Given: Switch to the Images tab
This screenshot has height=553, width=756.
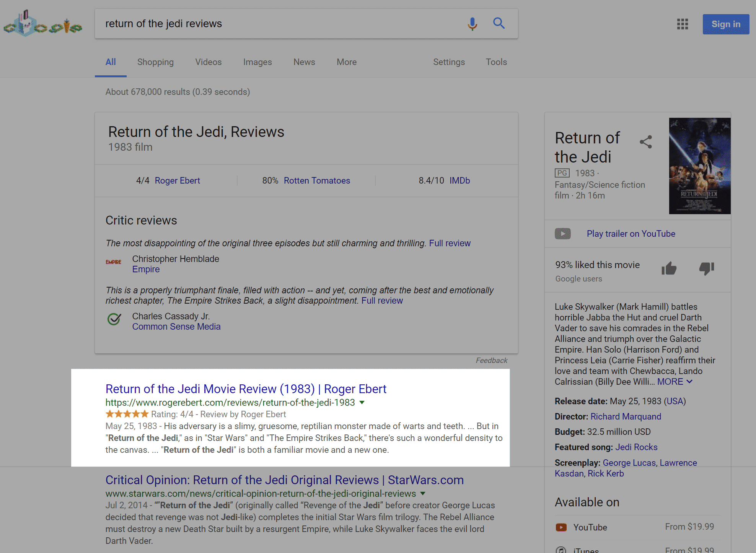Looking at the screenshot, I should [x=257, y=62].
